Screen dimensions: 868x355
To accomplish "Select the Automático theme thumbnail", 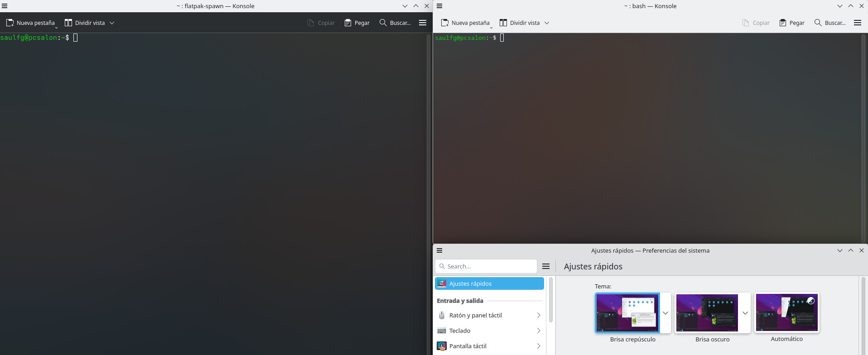I will coord(787,313).
